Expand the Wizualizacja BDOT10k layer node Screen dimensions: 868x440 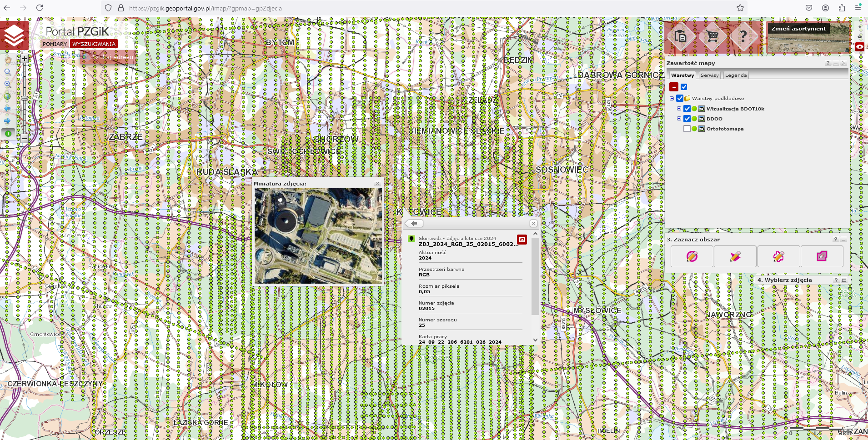679,109
